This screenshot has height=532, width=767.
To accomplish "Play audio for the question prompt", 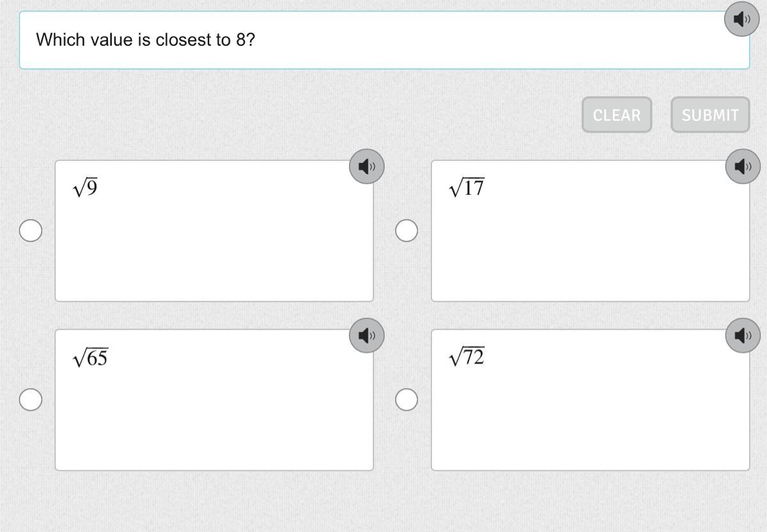I will click(x=741, y=19).
